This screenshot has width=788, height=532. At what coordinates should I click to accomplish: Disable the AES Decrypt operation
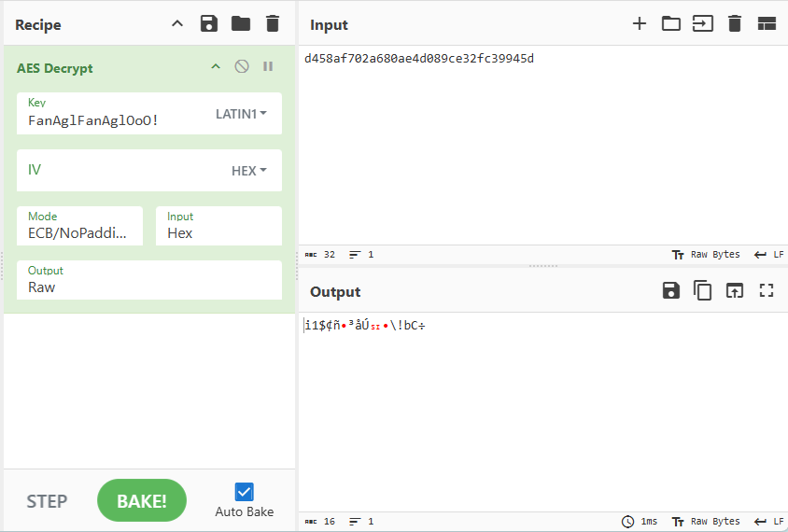point(242,66)
